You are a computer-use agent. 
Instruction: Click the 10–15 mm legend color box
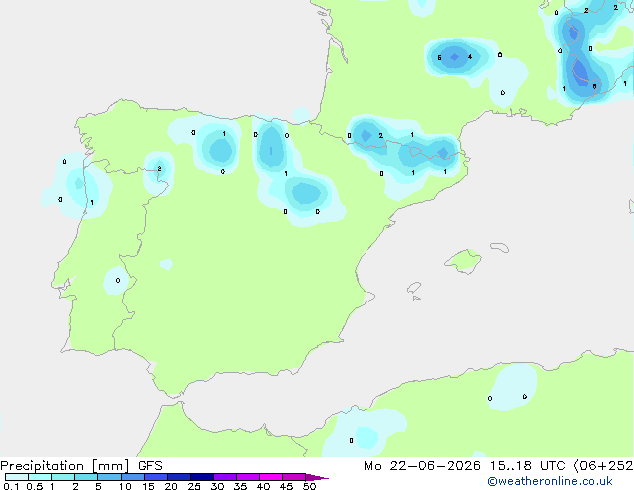tap(133, 477)
